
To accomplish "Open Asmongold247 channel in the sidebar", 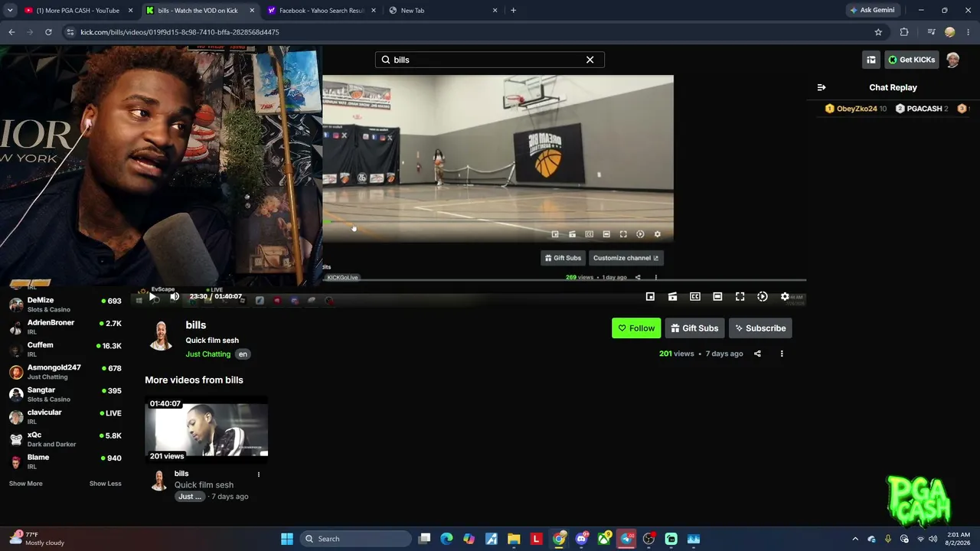I will pyautogui.click(x=65, y=372).
